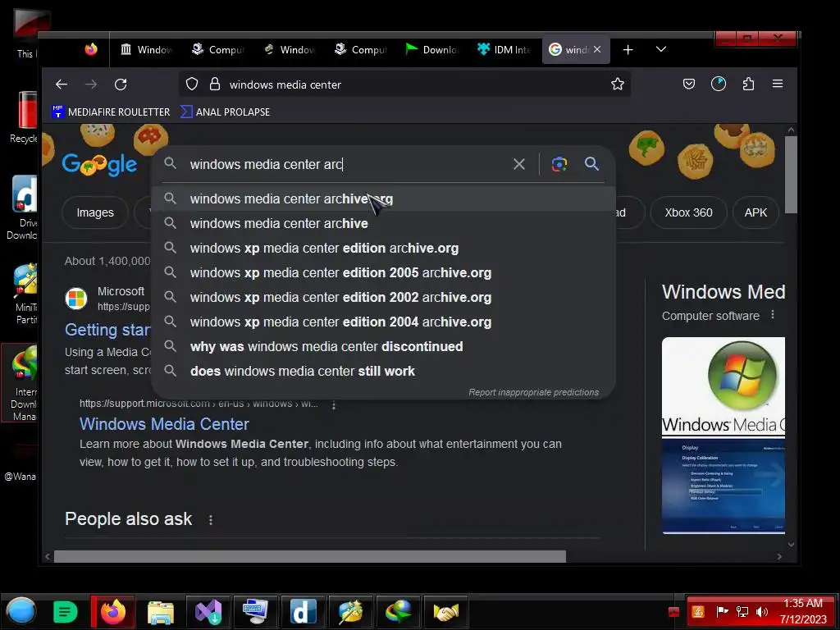Switch to the IDM Internet tab
840x630 pixels.
pyautogui.click(x=504, y=50)
